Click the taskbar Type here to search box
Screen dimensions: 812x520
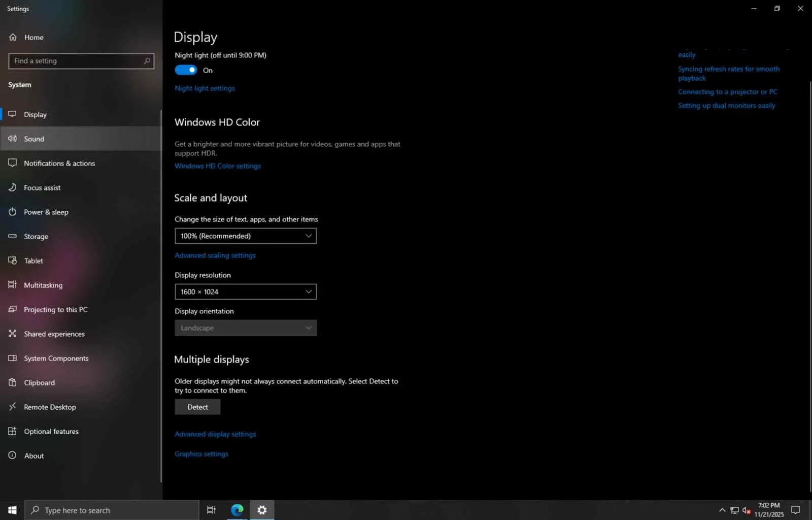[x=112, y=510]
